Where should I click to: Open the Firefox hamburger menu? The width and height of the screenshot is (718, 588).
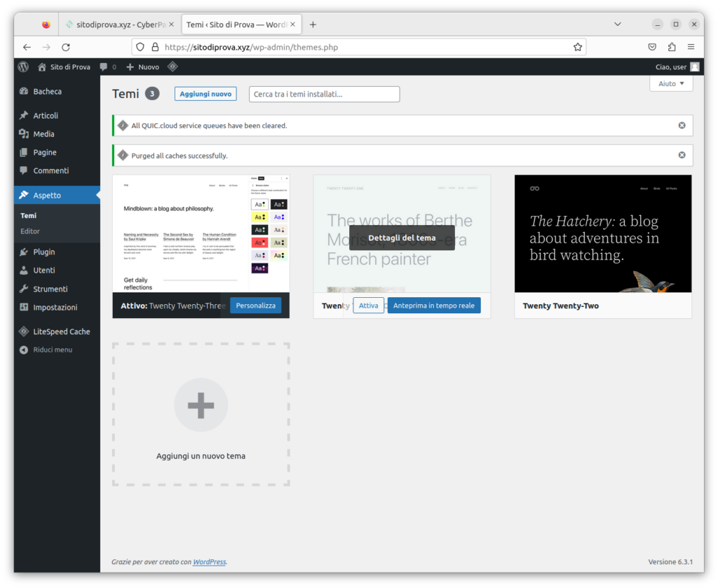point(691,47)
